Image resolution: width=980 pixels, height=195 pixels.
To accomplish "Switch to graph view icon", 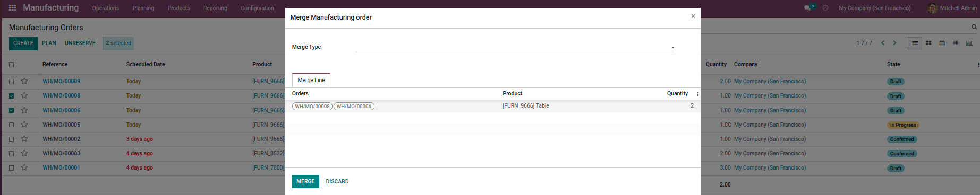I will (x=969, y=43).
